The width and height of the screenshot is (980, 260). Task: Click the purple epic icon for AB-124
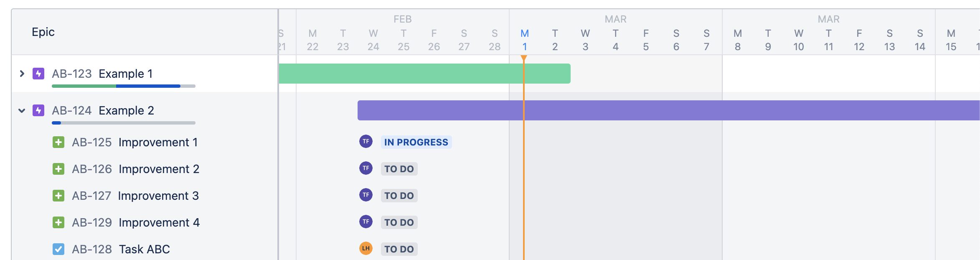point(38,110)
